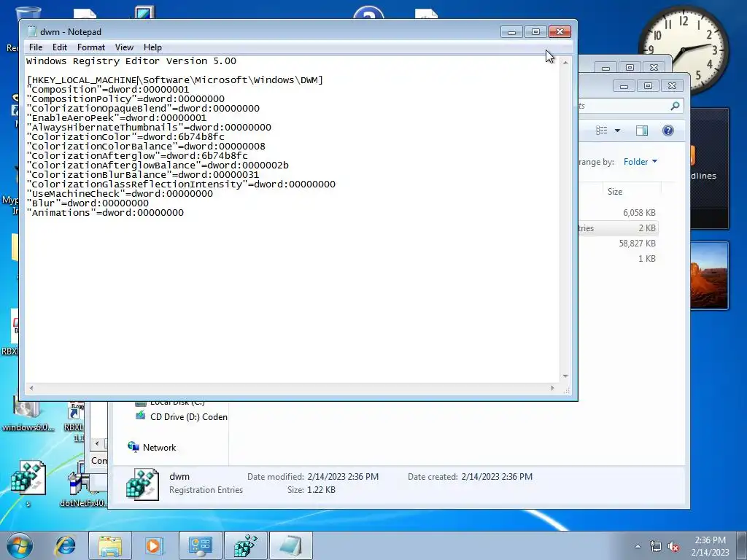The image size is (747, 560).
Task: Click the "ColorizationColor"=dword:6b74b8fc line
Action: (x=125, y=137)
